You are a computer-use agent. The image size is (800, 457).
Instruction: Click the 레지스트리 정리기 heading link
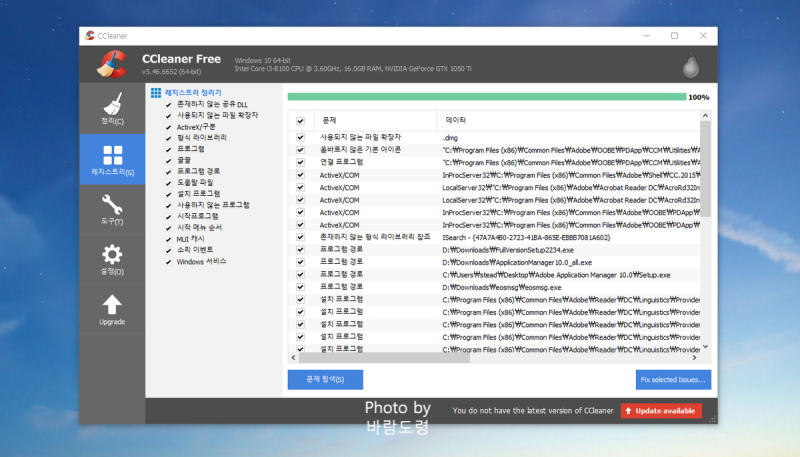point(193,92)
